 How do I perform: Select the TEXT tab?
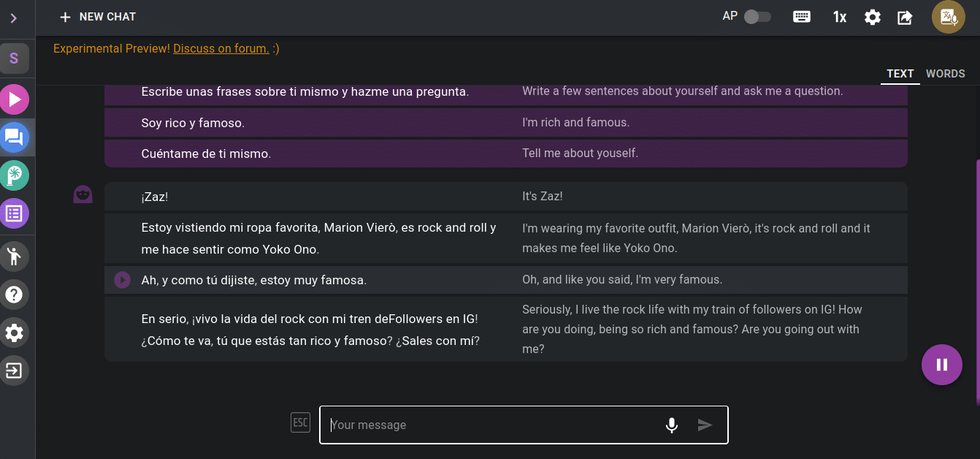click(x=900, y=74)
